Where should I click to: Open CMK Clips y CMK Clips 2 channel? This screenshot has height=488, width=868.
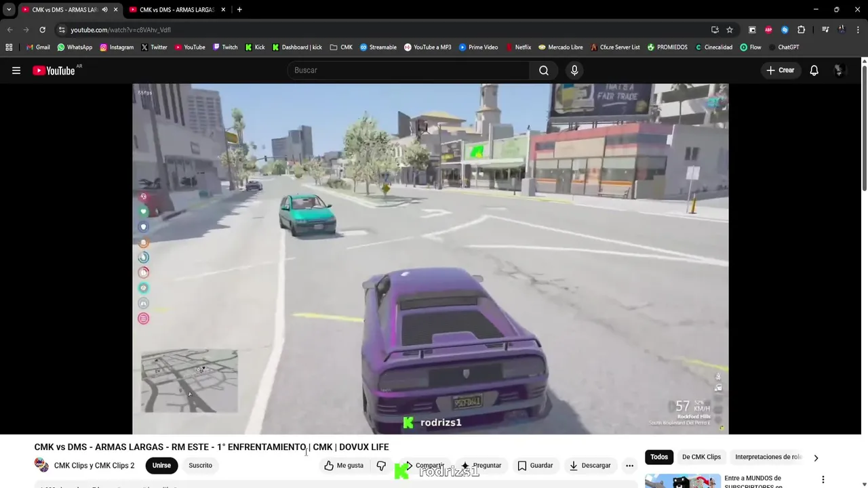(x=94, y=466)
